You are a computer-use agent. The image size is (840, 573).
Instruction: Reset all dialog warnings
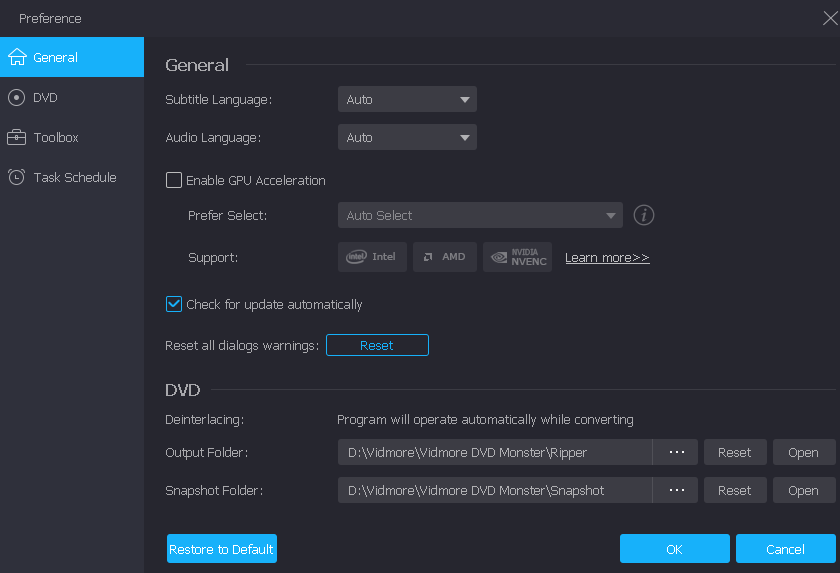coord(377,345)
